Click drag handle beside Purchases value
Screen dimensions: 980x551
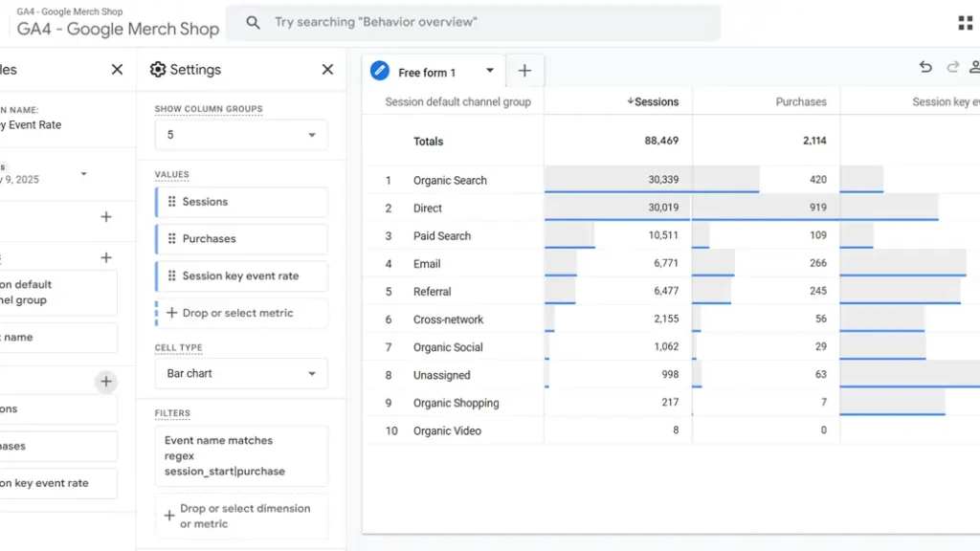click(172, 239)
